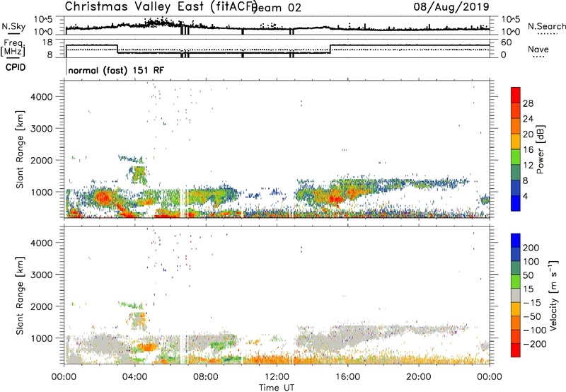Click the 'normal (fast) 151 RF' text
Screen dimensions: 566x392
[116, 70]
